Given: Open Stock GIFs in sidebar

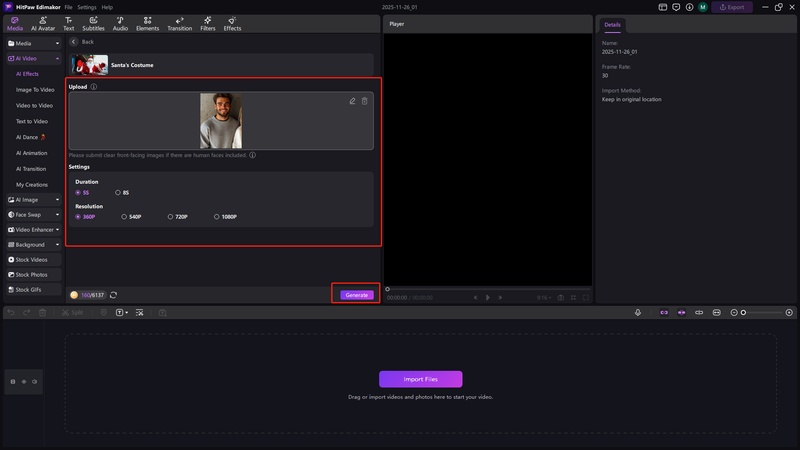Looking at the screenshot, I should point(34,289).
